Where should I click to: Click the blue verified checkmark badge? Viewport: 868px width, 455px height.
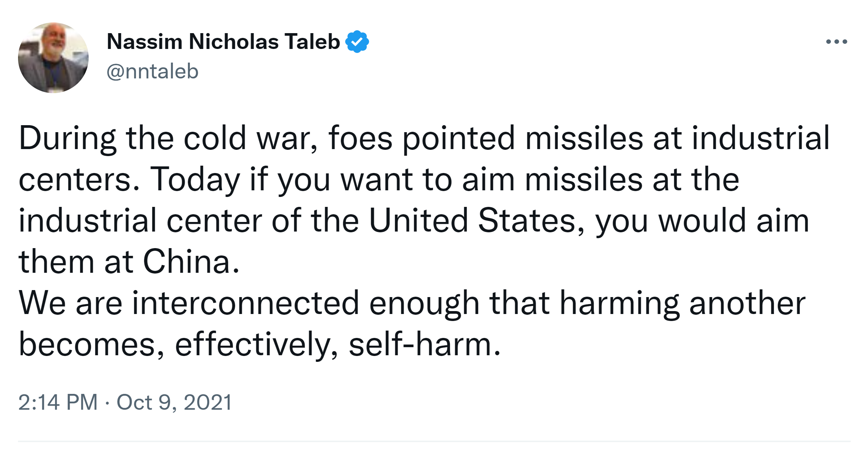point(357,42)
